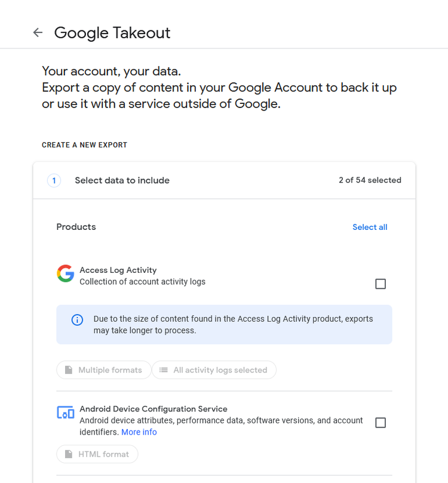This screenshot has height=483, width=448.
Task: Open More info about Android device data
Action: 139,432
